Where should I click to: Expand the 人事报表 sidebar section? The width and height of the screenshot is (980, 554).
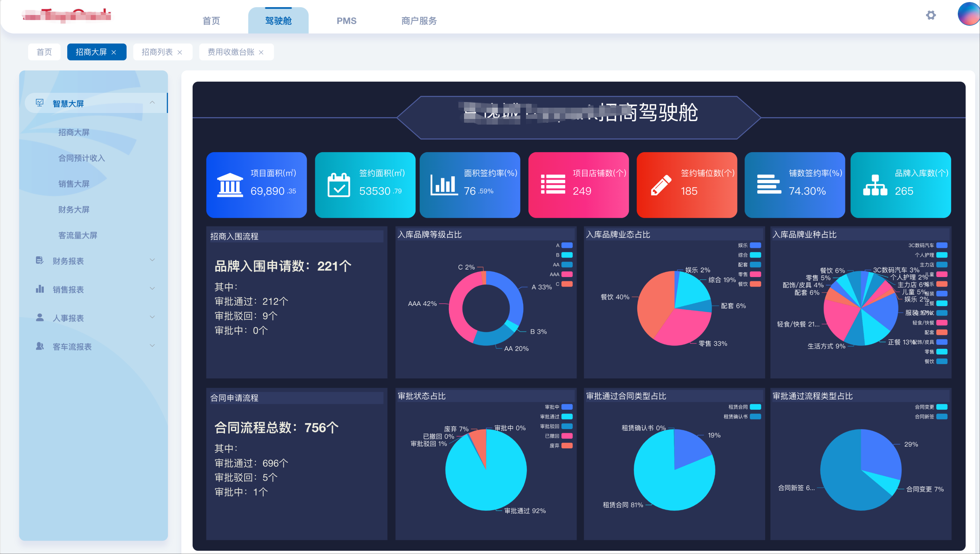[x=152, y=317]
